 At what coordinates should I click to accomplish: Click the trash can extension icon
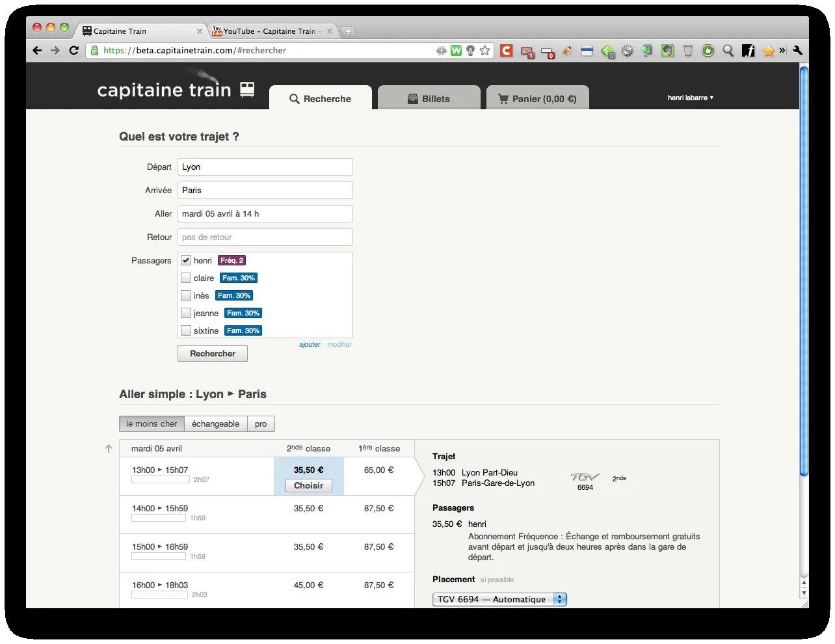688,50
